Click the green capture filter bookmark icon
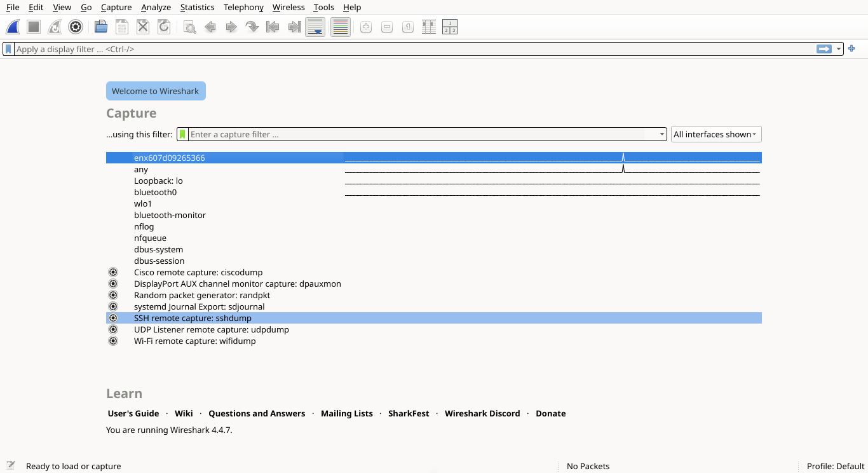The width and height of the screenshot is (868, 473). pos(182,134)
